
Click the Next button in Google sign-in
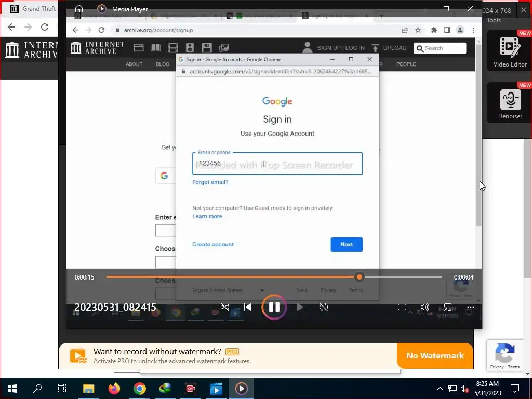click(347, 244)
